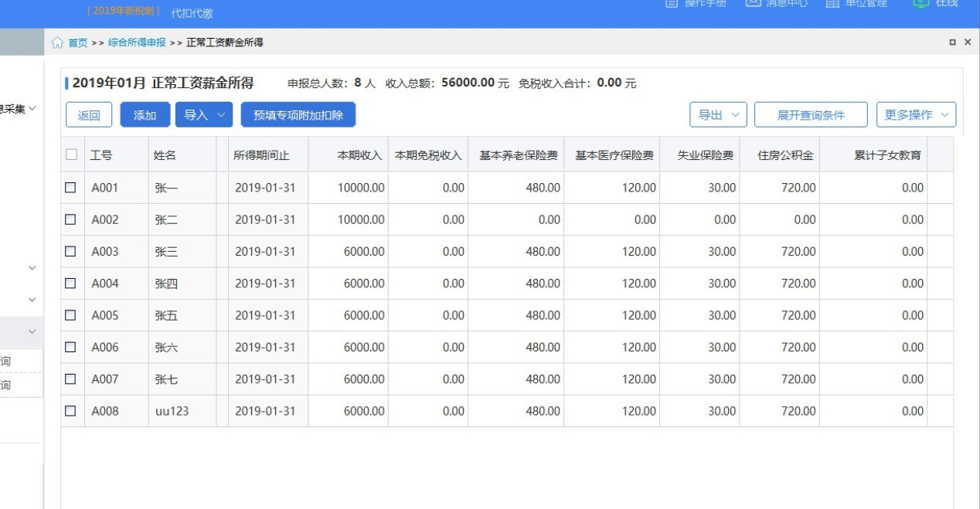Check the row for A003 张三
Image resolution: width=980 pixels, height=509 pixels.
[x=70, y=251]
